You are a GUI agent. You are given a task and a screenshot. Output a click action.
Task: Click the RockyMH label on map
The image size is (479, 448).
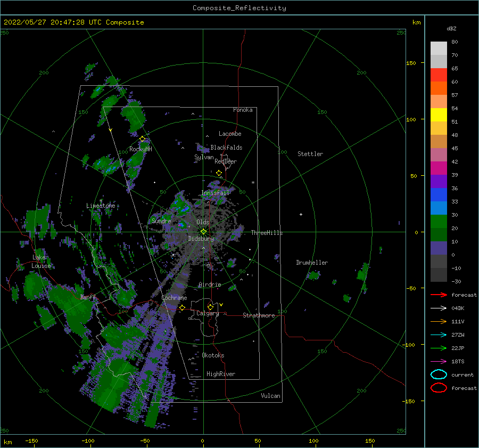[141, 149]
